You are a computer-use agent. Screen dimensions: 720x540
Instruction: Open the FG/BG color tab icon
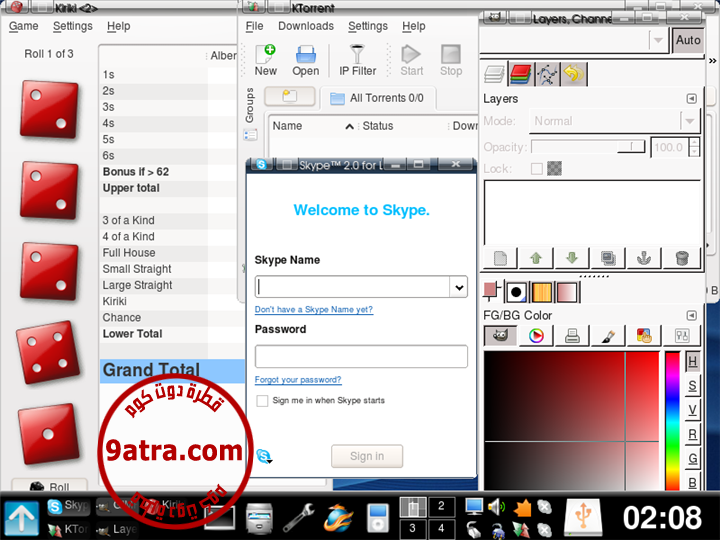(x=491, y=291)
